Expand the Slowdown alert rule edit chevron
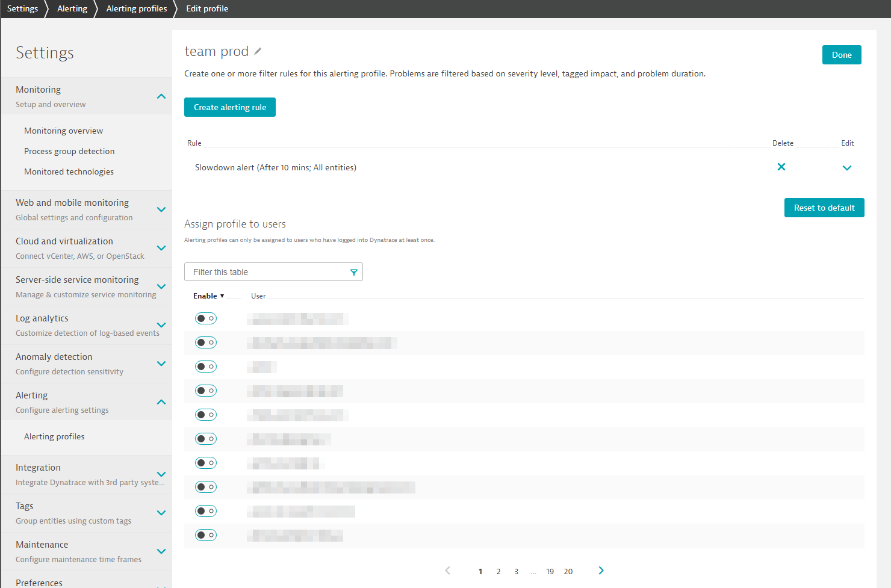The height and width of the screenshot is (588, 891). (846, 168)
